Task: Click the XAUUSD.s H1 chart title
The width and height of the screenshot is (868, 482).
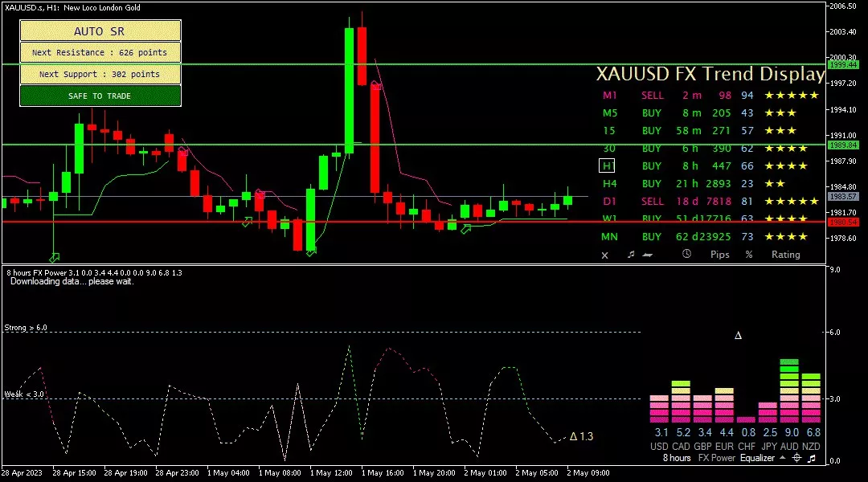Action: (x=72, y=8)
